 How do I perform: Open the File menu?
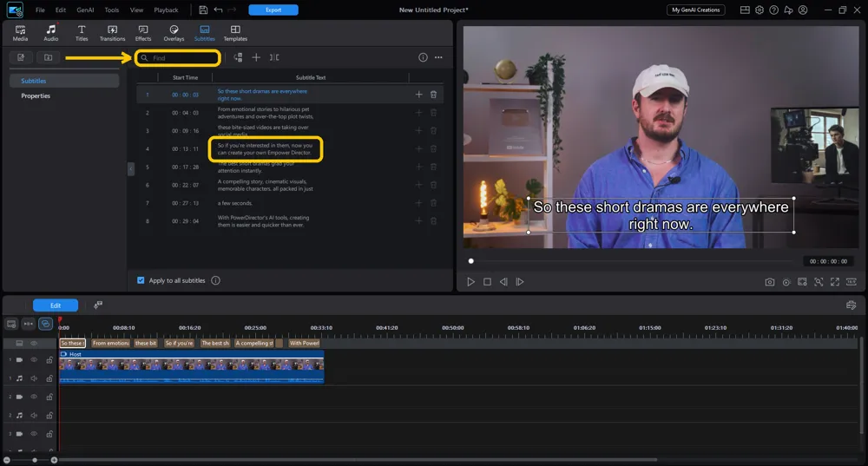[x=41, y=10]
